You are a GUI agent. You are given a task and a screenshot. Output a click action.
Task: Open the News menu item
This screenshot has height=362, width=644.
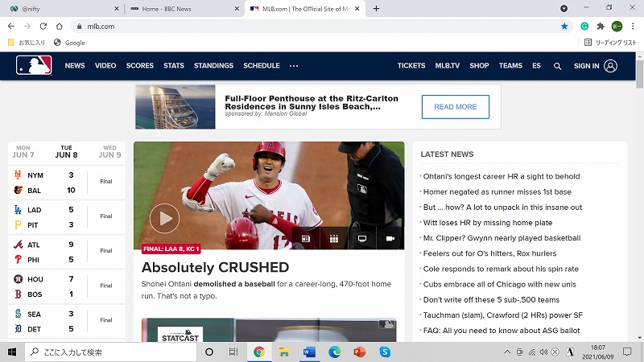75,66
